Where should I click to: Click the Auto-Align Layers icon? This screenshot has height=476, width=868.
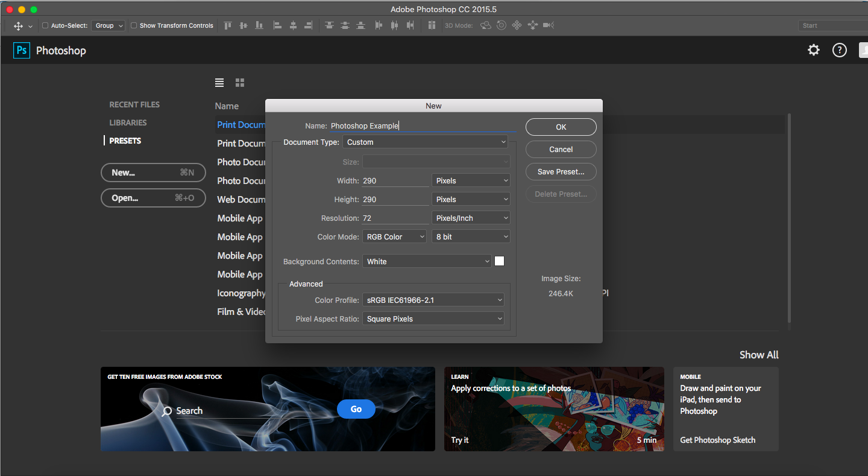point(432,25)
